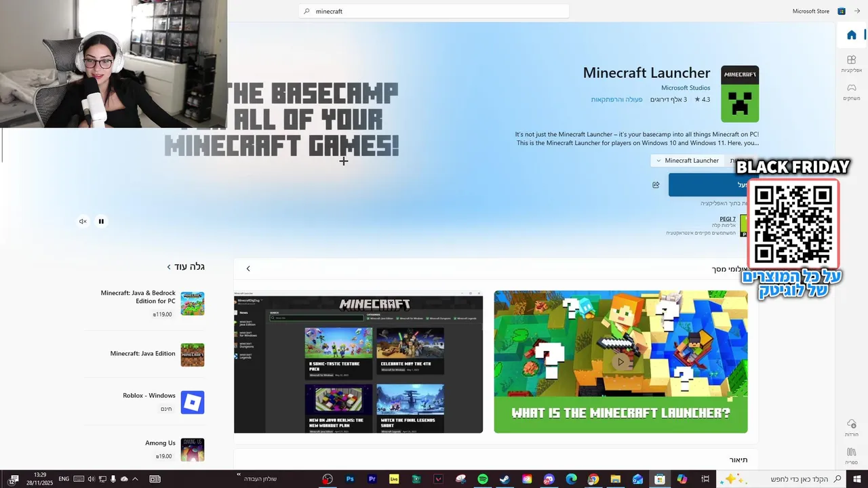Switch the ENG input language indicator
Screen dimensions: 868x488
tap(64, 479)
